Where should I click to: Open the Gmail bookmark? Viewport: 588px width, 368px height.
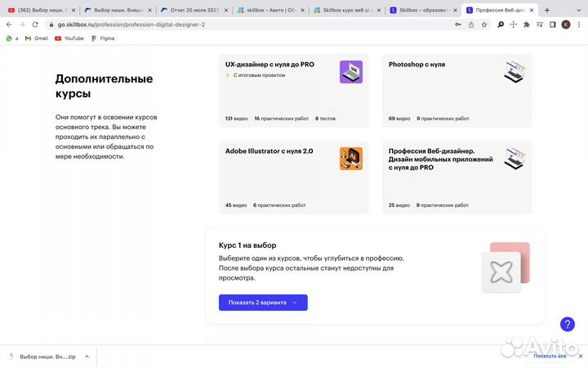(x=37, y=38)
